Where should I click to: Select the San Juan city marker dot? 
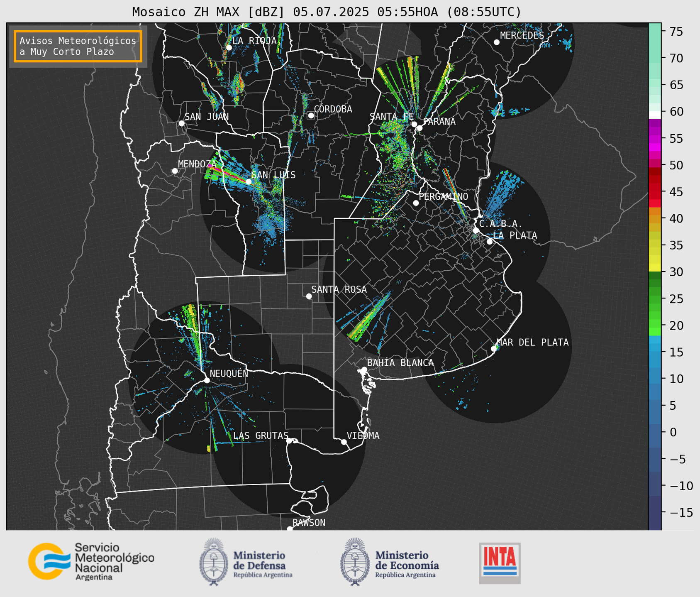[181, 123]
